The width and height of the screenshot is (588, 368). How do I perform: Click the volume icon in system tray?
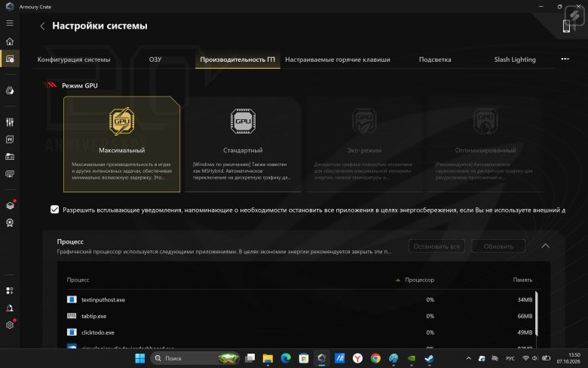[534, 358]
